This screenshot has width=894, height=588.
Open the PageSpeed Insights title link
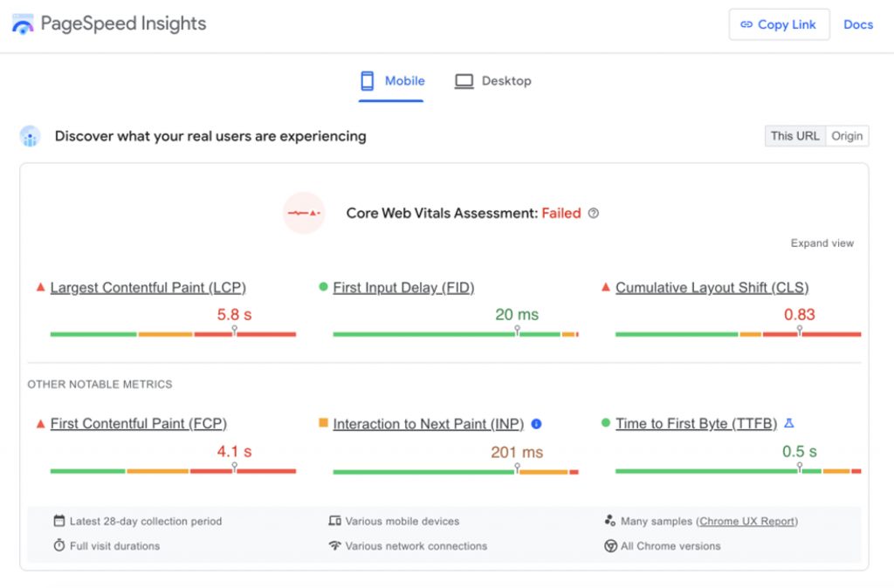pos(123,24)
